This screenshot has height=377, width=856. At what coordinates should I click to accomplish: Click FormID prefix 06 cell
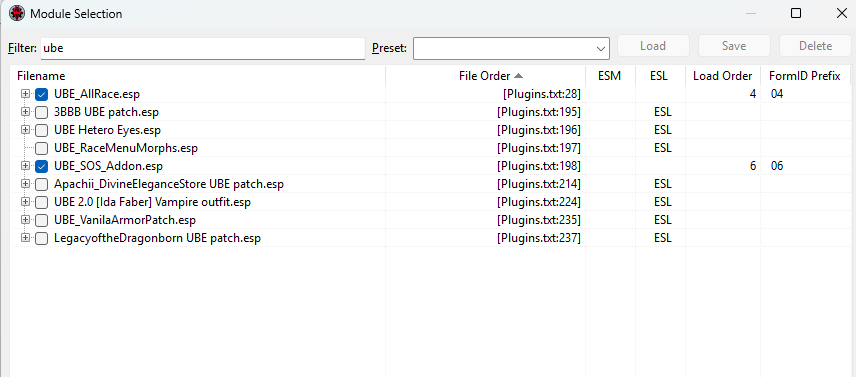coord(777,166)
